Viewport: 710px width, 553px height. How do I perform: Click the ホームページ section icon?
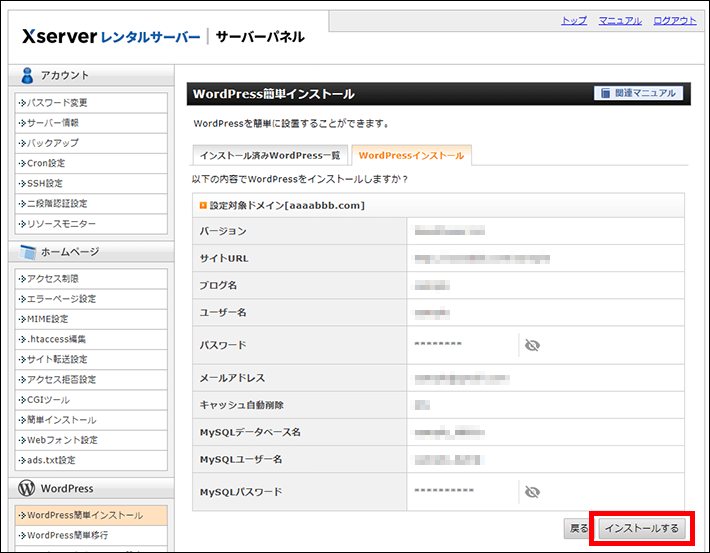[28, 252]
